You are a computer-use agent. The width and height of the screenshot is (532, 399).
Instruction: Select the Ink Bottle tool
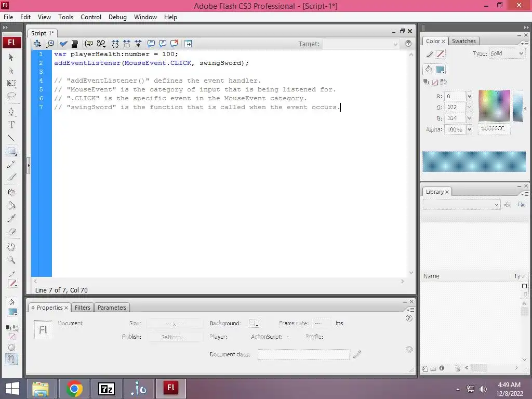point(11,192)
